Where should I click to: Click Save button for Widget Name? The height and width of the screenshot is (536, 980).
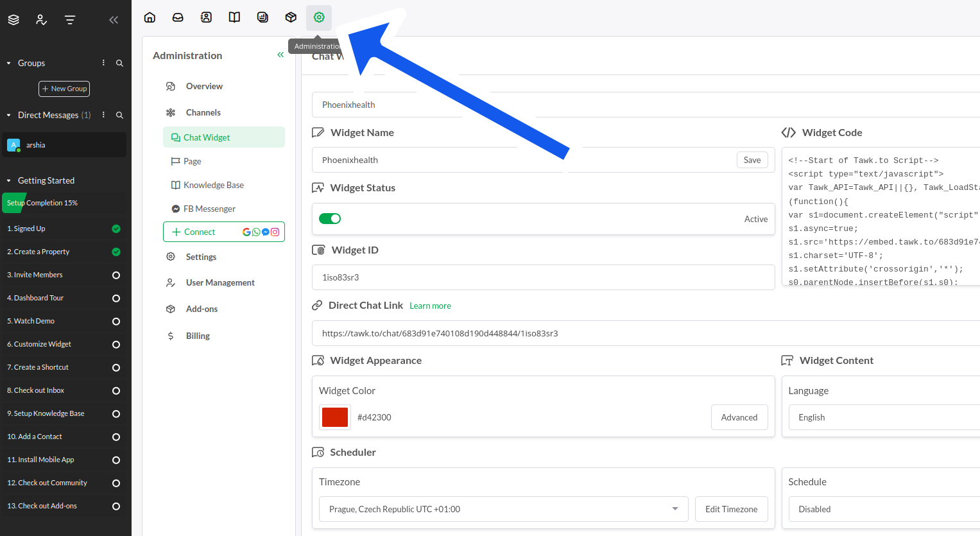pyautogui.click(x=752, y=160)
